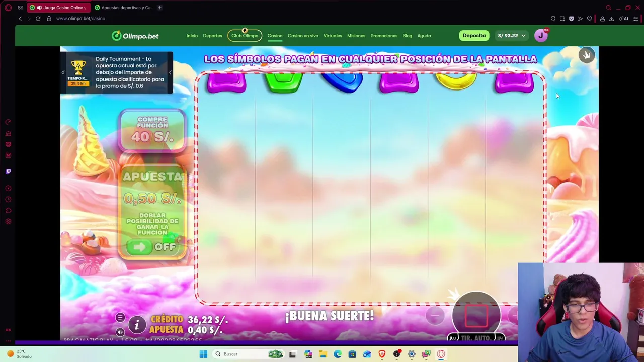Click the Deposita button
644x362 pixels.
tap(474, 36)
